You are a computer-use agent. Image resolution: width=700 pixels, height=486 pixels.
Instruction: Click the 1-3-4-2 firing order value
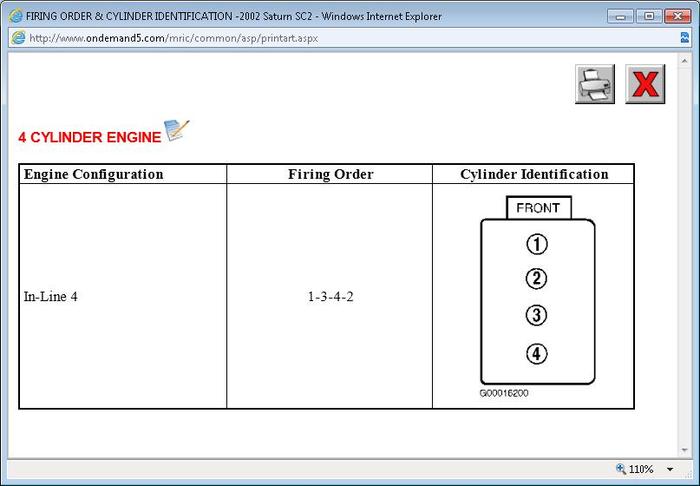[330, 296]
